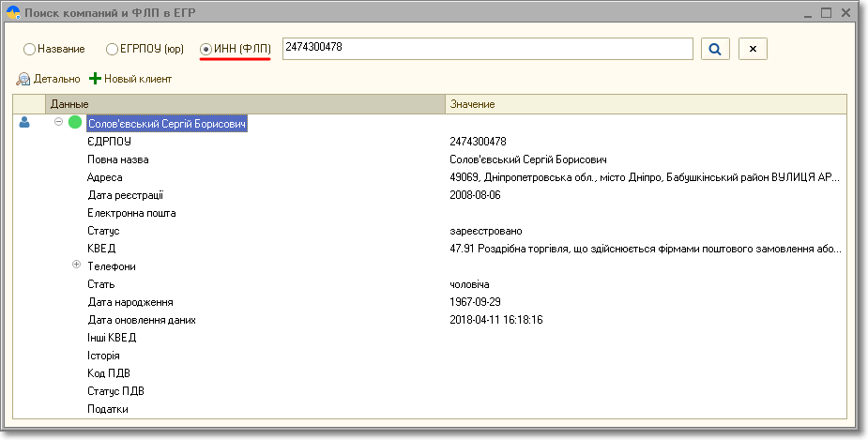Collapse the Солов'євський Сергій Борисович node
This screenshot has height=440, width=868.
coord(59,122)
